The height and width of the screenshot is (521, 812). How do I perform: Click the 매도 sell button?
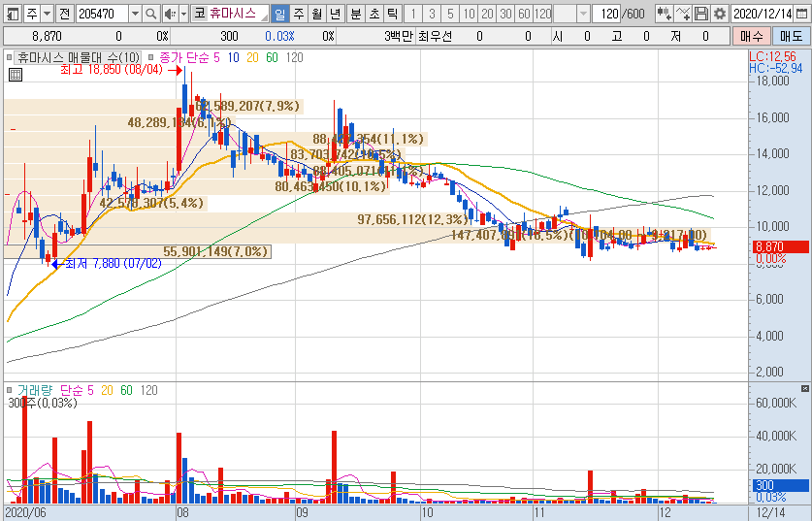[x=791, y=36]
